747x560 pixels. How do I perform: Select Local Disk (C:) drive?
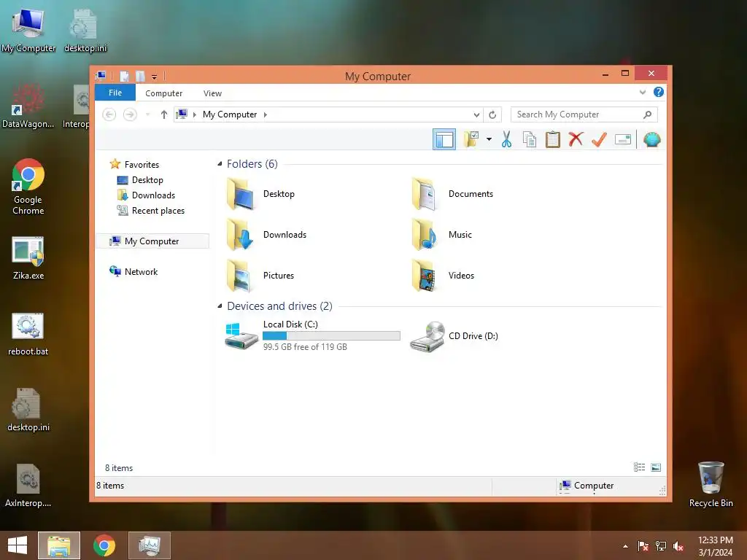[x=312, y=335]
